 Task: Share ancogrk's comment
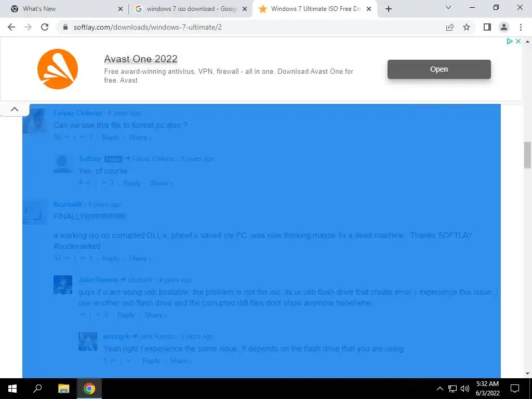click(180, 361)
